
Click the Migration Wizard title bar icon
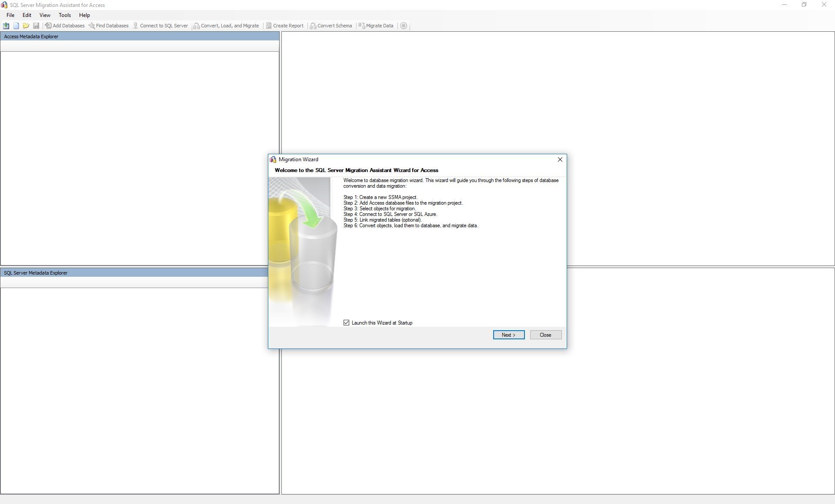pos(273,159)
